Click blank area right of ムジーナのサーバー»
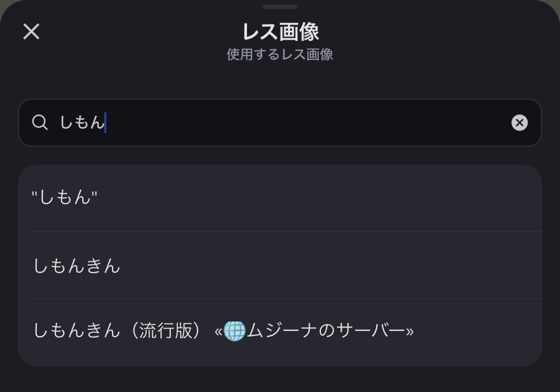Screen dimensions: 560x392 pos(476,331)
